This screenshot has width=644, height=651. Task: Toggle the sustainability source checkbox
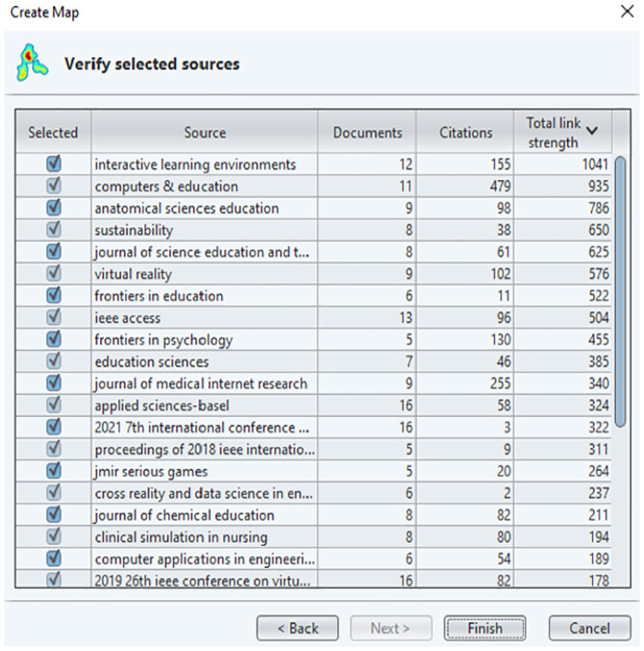pyautogui.click(x=53, y=230)
